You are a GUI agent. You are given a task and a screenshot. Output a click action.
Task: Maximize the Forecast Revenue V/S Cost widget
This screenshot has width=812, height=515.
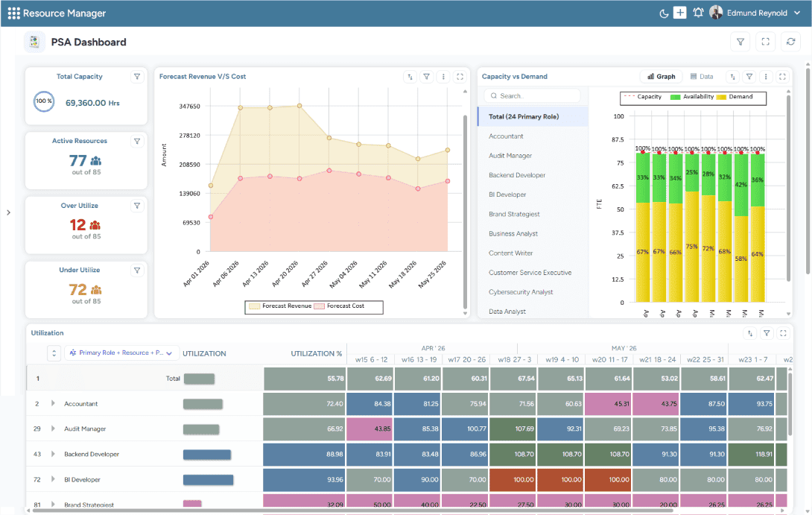(460, 77)
